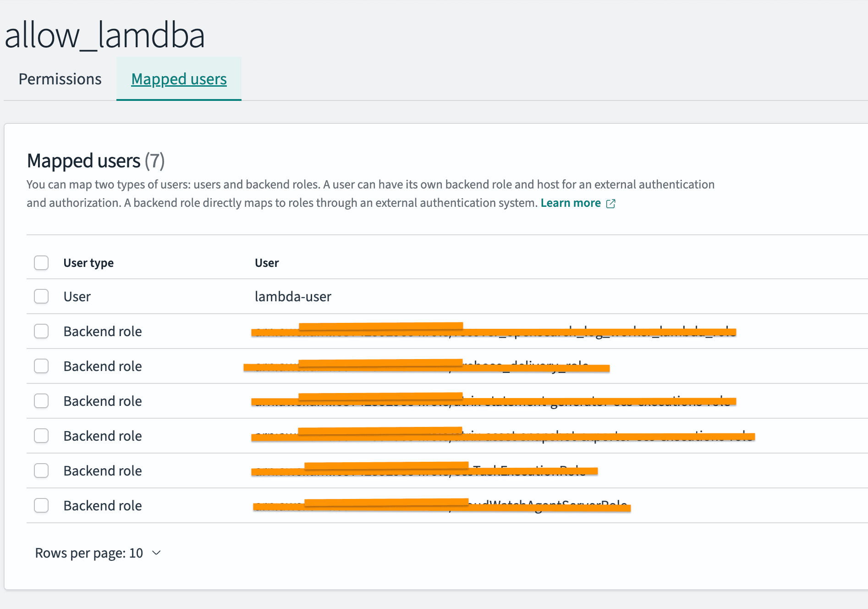The image size is (868, 609).
Task: Tick the TaskExecutionRole row checkbox
Action: click(41, 471)
